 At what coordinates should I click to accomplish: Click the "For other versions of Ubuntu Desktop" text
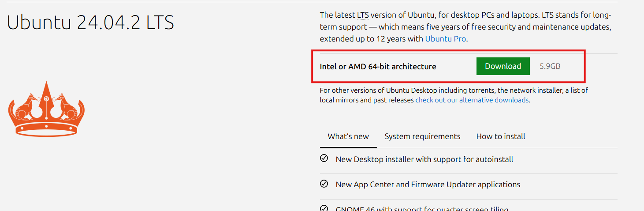pos(378,90)
